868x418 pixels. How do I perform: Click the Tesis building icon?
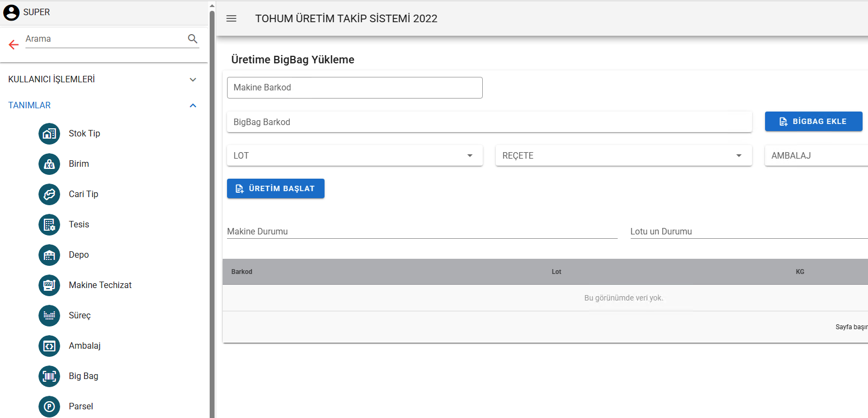49,225
